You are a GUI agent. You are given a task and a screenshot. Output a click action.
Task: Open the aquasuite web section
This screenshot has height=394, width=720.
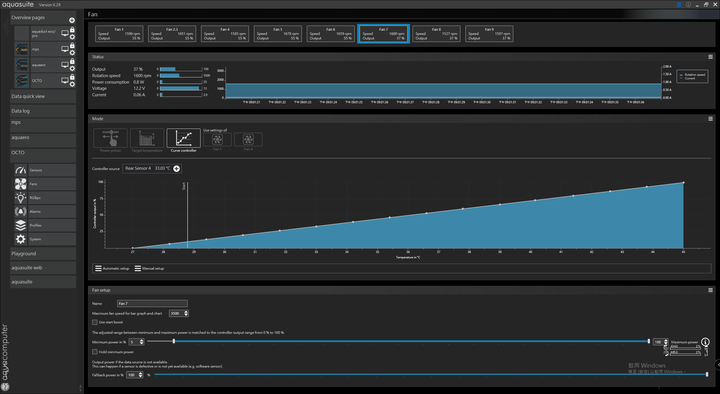tap(43, 268)
